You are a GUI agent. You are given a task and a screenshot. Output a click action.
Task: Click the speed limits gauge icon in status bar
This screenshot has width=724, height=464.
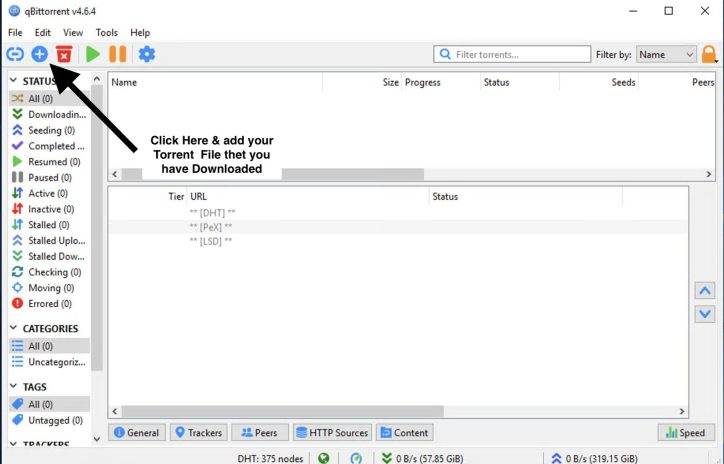(x=356, y=458)
